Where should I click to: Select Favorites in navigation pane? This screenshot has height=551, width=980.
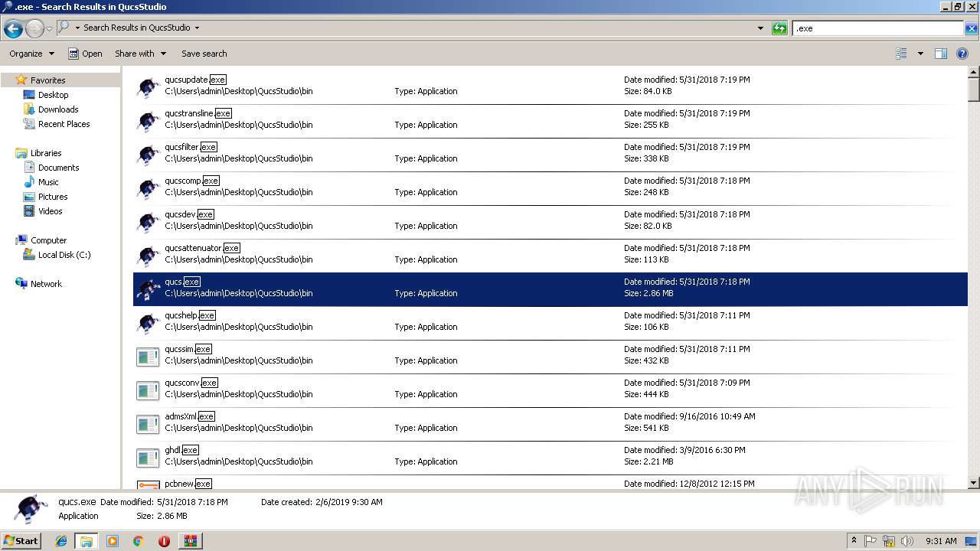47,80
